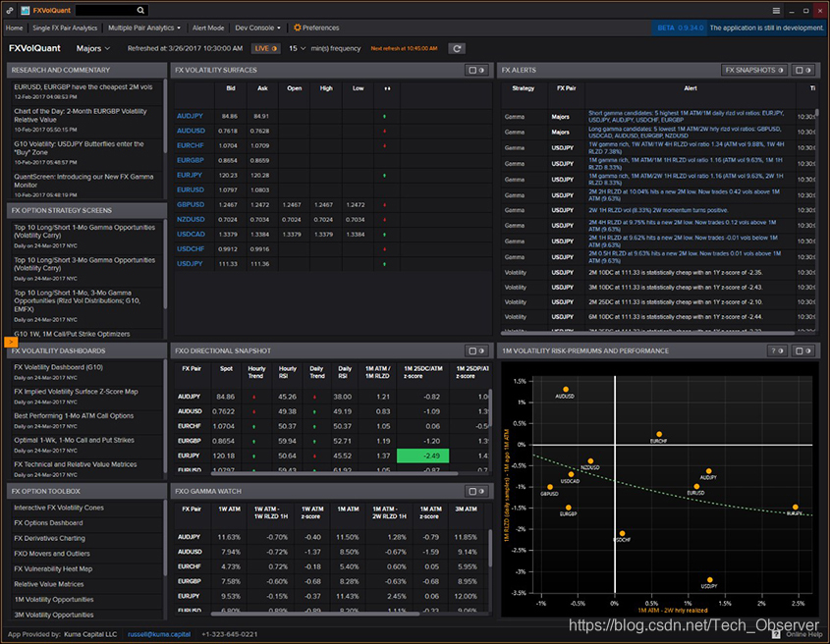This screenshot has height=644, width=830.
Task: Click the highlighted green -2.49 z-score cell
Action: coord(423,456)
